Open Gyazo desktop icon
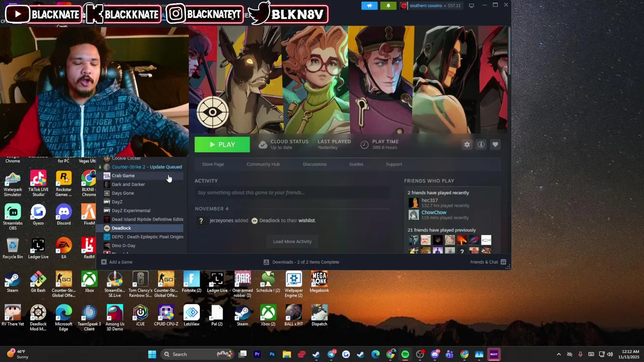644x362 pixels. coord(38,215)
